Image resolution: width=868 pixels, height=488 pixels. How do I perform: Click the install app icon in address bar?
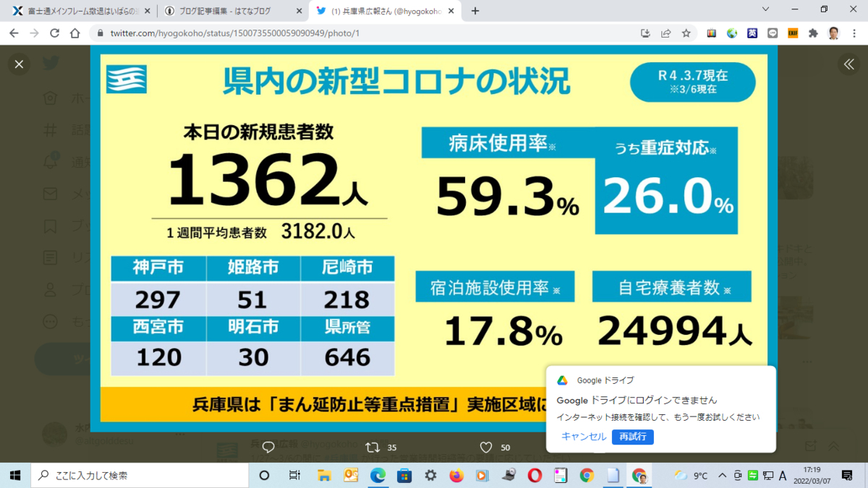646,33
